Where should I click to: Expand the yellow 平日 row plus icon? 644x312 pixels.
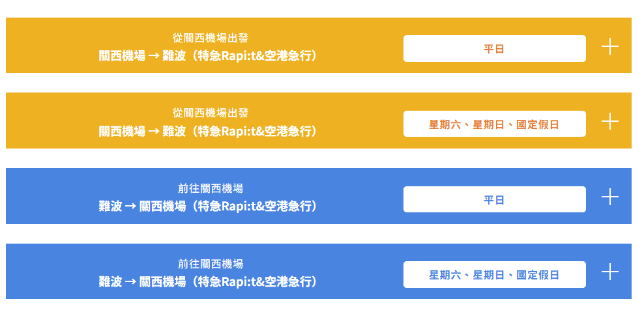[609, 46]
